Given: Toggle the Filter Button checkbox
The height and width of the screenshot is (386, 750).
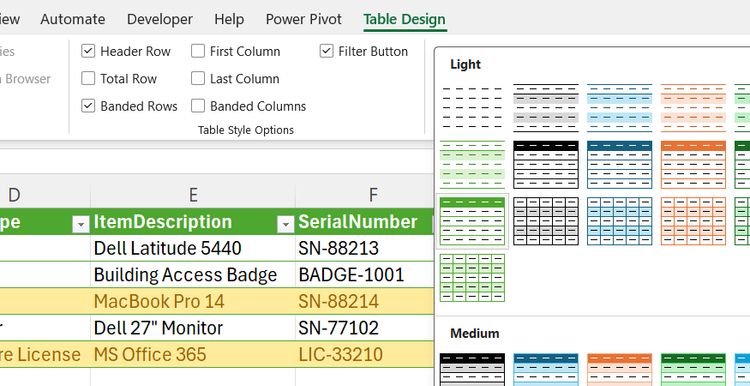Looking at the screenshot, I should pyautogui.click(x=326, y=51).
